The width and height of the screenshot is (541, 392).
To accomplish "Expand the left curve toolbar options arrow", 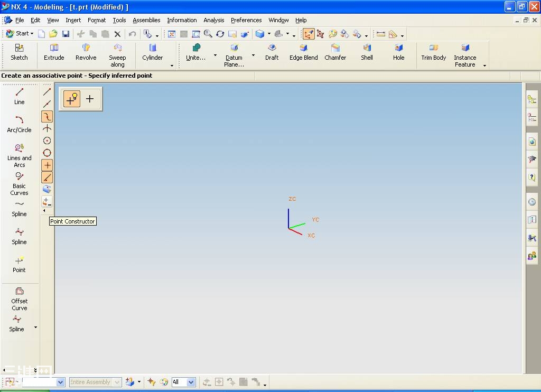I will click(x=35, y=327).
